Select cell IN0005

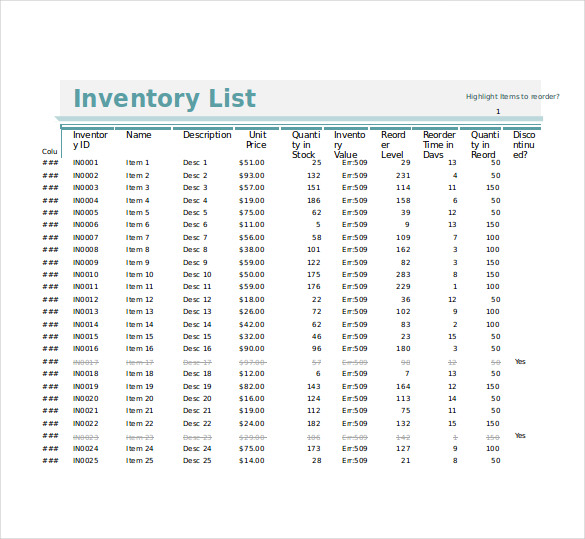tap(85, 213)
